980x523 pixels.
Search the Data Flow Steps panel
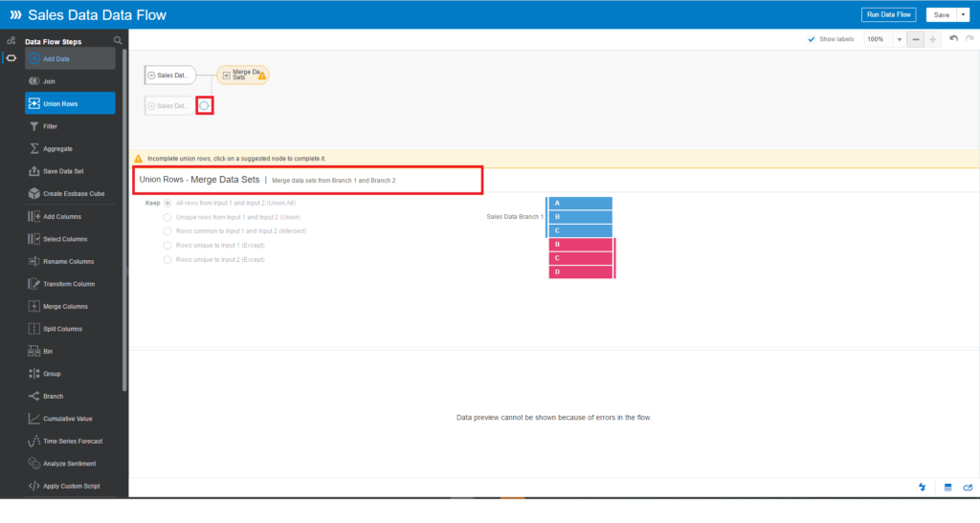pyautogui.click(x=118, y=40)
